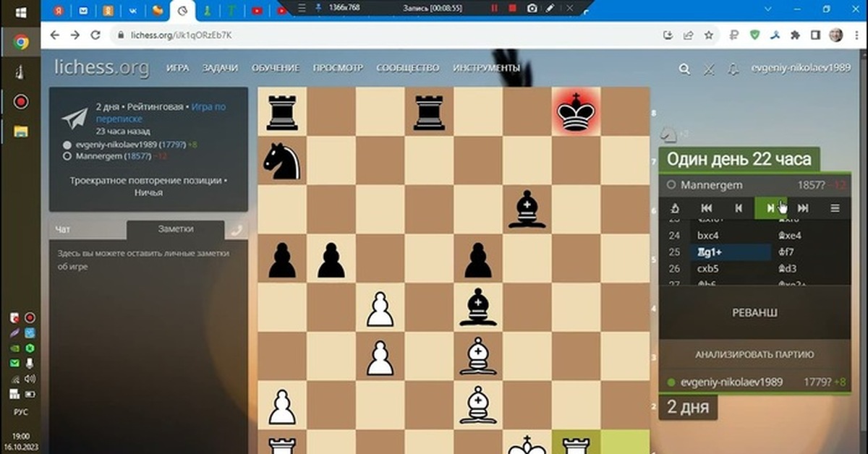Open the ИГРА menu
This screenshot has height=454, width=868.
tap(177, 68)
